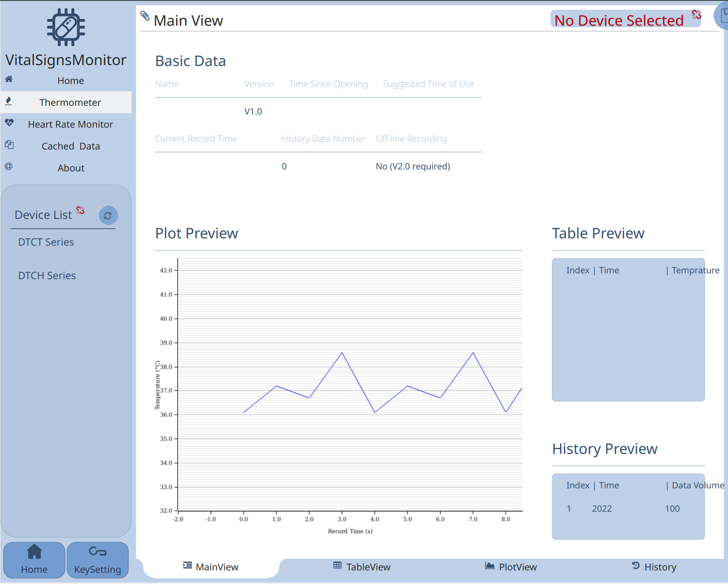This screenshot has height=584, width=728.
Task: Click the disconnected link icon near Device List
Action: pyautogui.click(x=81, y=210)
